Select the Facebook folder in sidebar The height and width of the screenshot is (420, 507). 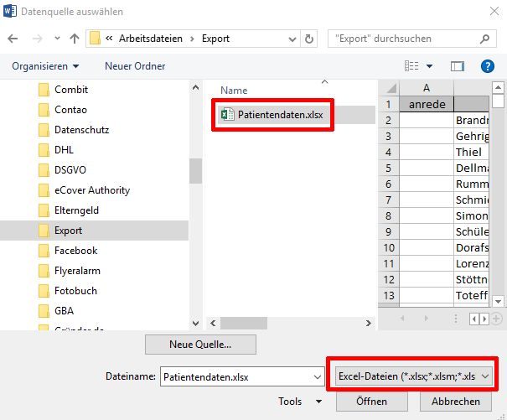point(75,251)
